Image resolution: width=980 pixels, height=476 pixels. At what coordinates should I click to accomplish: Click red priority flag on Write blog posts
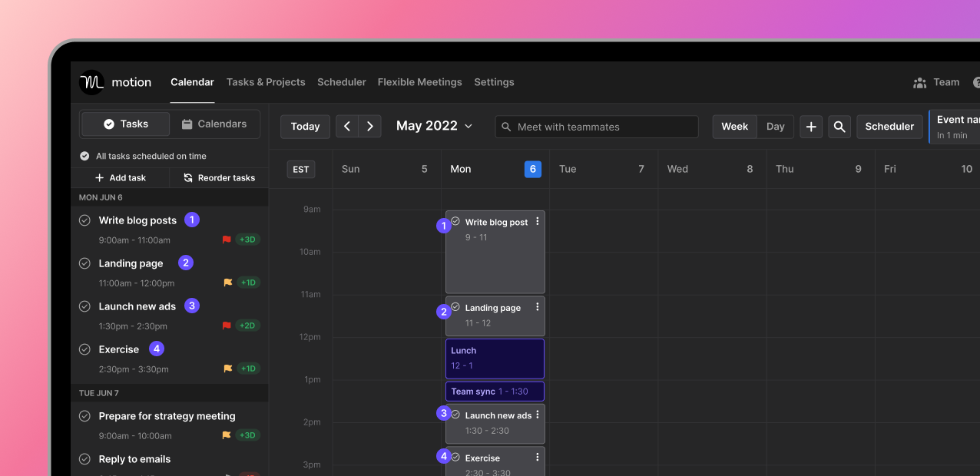[227, 240]
